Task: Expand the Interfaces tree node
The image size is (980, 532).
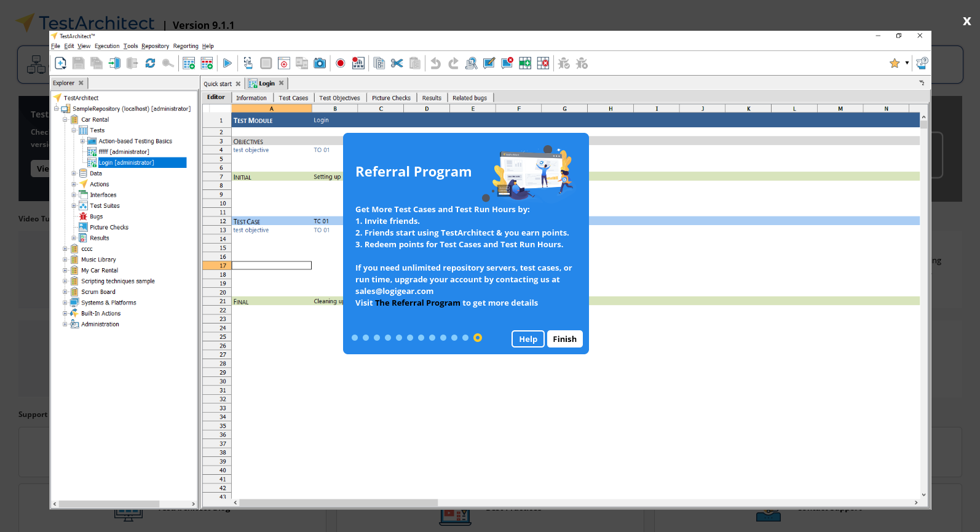Action: tap(74, 195)
